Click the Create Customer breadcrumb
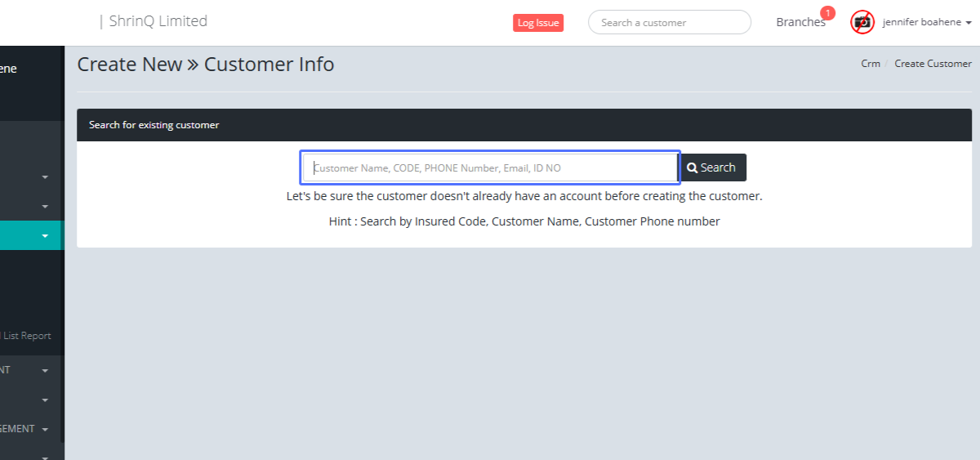 click(x=933, y=64)
